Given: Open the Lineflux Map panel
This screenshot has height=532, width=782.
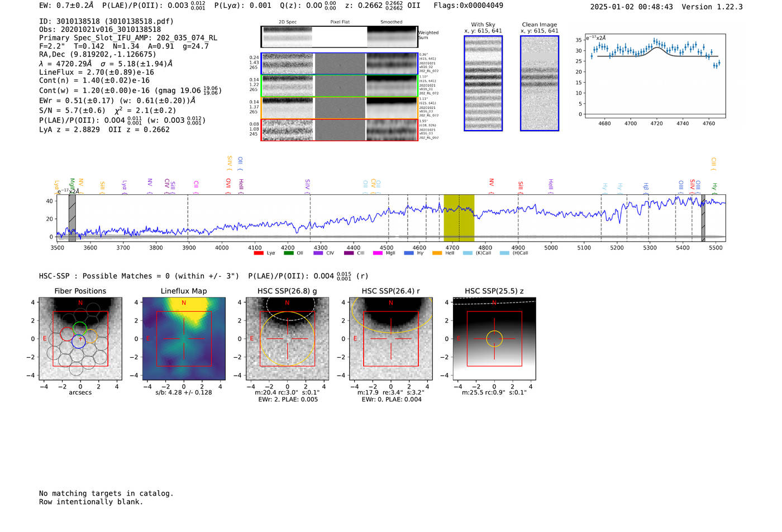Looking at the screenshot, I should 184,339.
